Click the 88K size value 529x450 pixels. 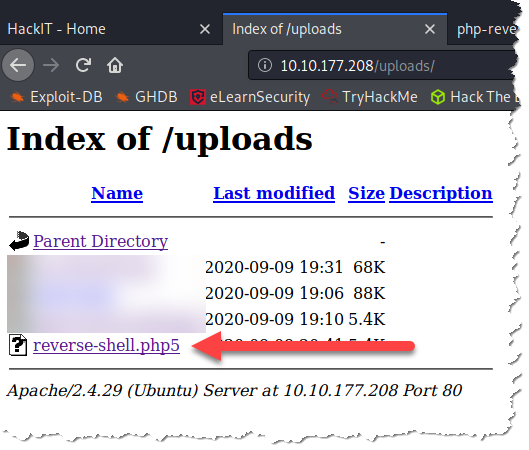pyautogui.click(x=369, y=293)
